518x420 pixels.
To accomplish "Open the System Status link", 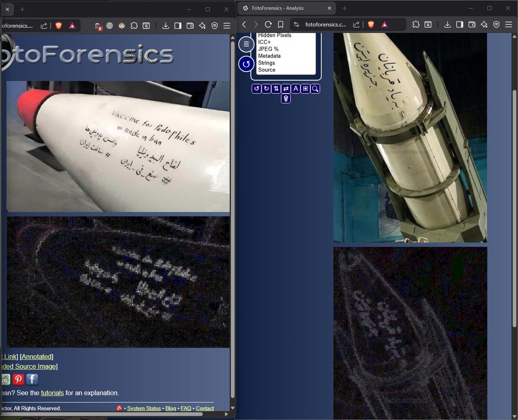I will click(144, 408).
